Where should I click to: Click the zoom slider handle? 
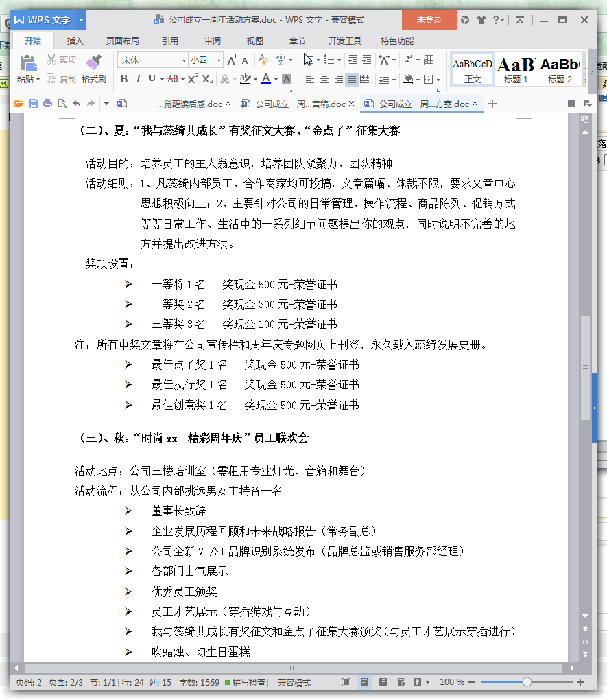click(x=527, y=681)
